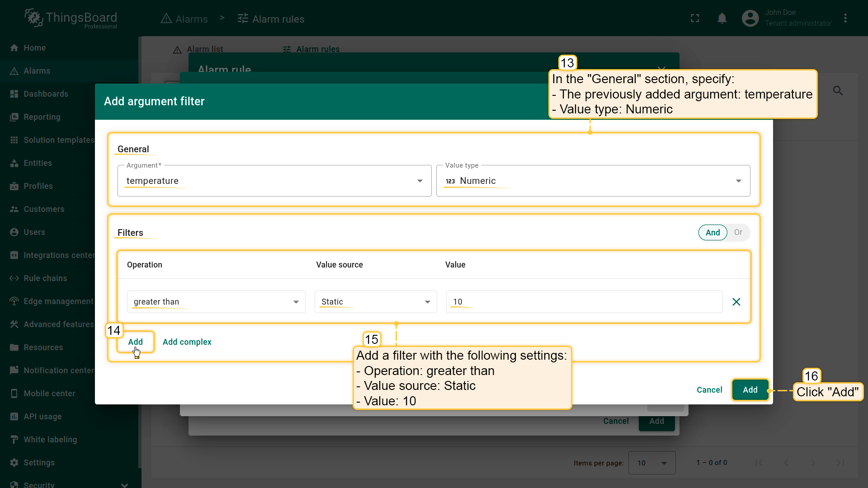Toggle fullscreen mode icon
868x488 pixels.
[x=695, y=19]
